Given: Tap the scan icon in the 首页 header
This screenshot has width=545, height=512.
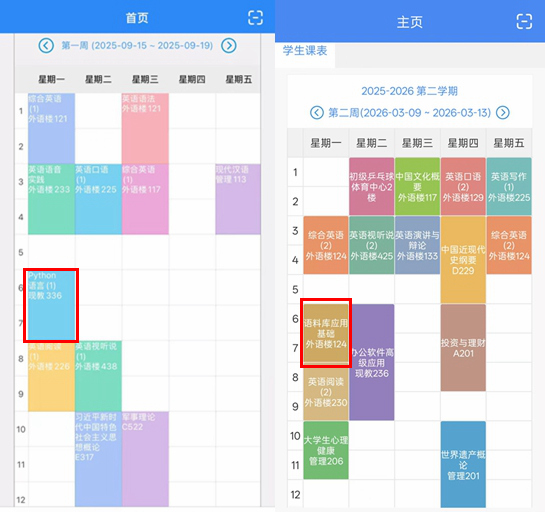Looking at the screenshot, I should pos(255,18).
